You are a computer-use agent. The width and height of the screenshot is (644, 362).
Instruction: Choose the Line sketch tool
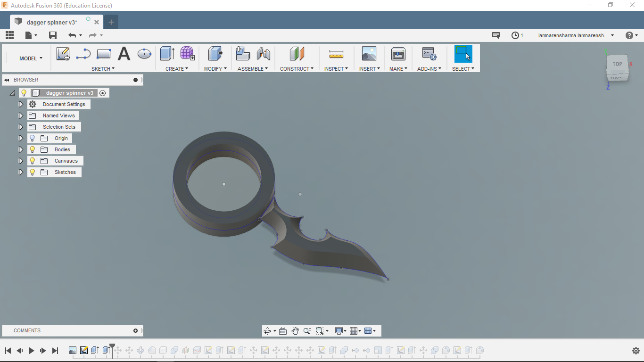[x=83, y=54]
